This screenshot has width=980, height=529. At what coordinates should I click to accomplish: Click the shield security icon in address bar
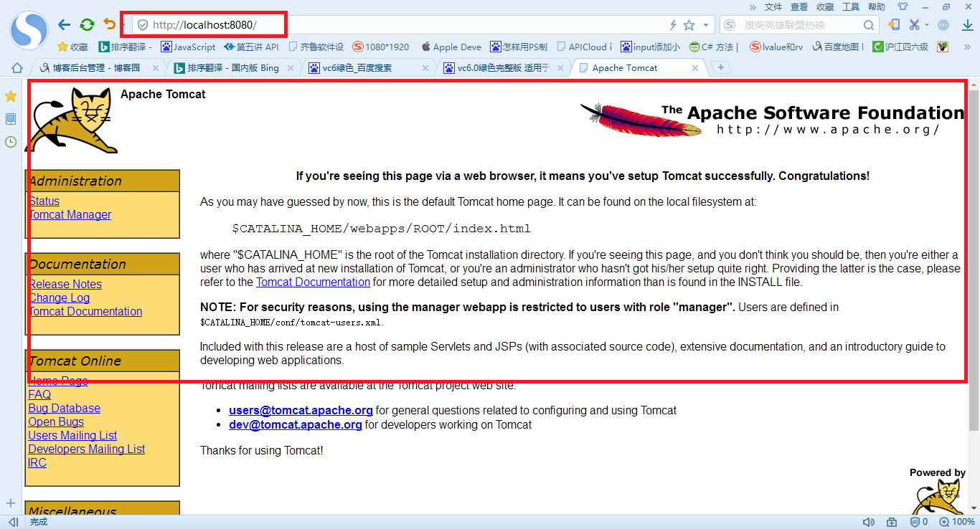click(142, 25)
